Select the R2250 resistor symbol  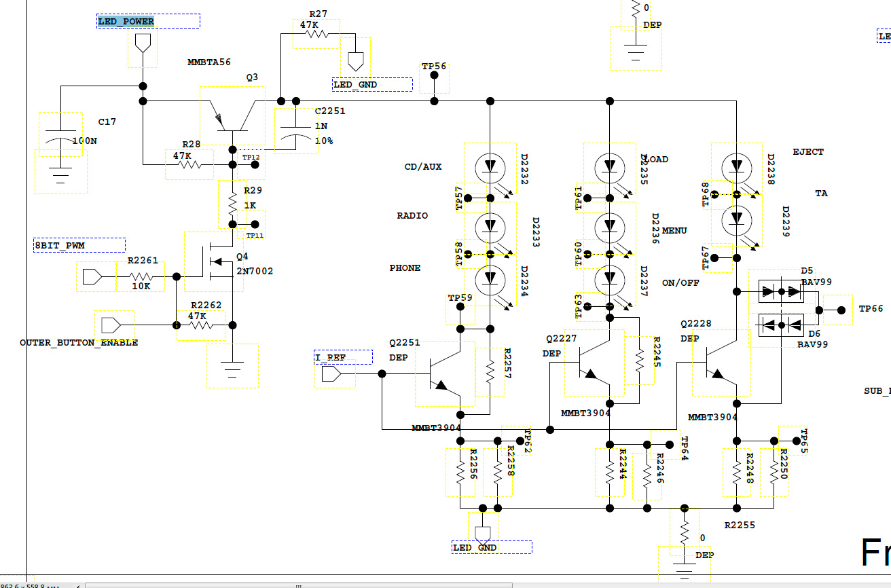[x=775, y=472]
